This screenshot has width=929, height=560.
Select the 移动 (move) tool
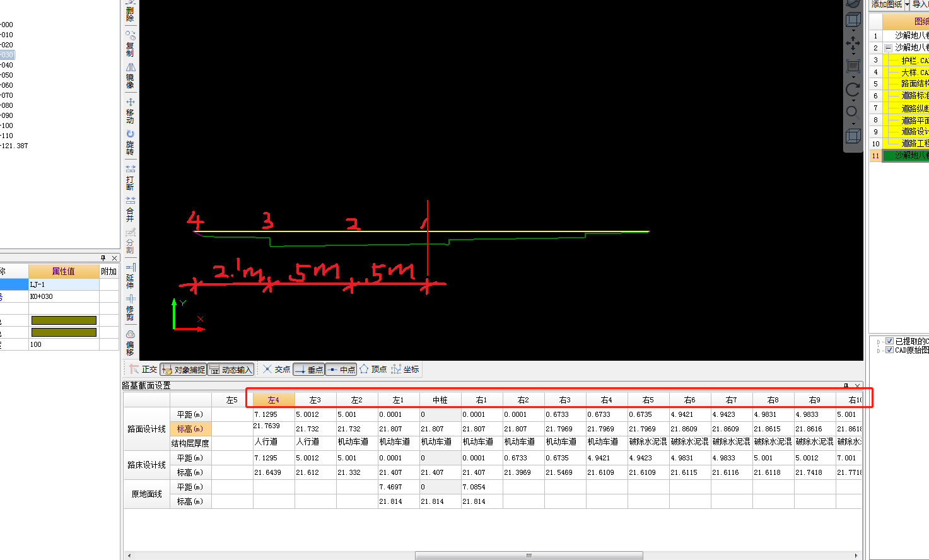pyautogui.click(x=130, y=110)
